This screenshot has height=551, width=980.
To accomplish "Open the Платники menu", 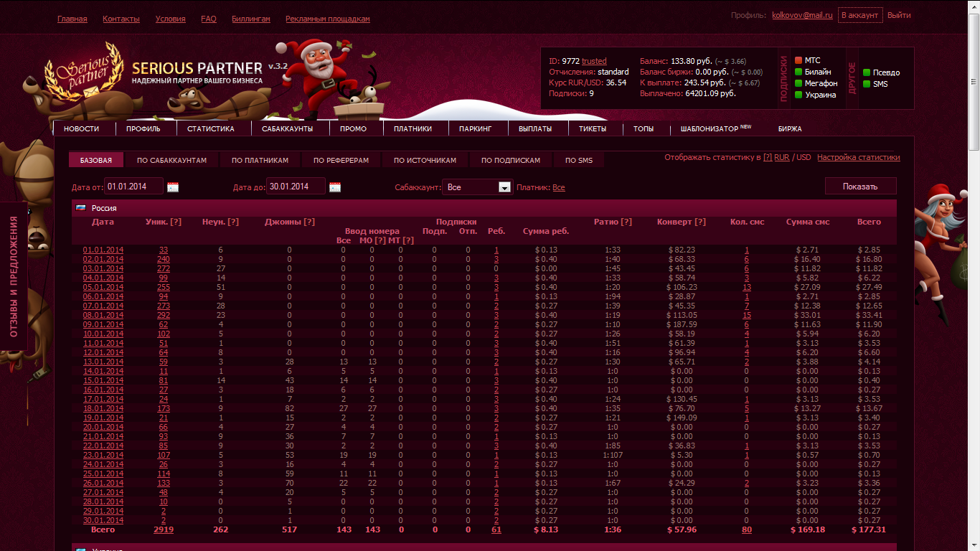I will pyautogui.click(x=413, y=129).
